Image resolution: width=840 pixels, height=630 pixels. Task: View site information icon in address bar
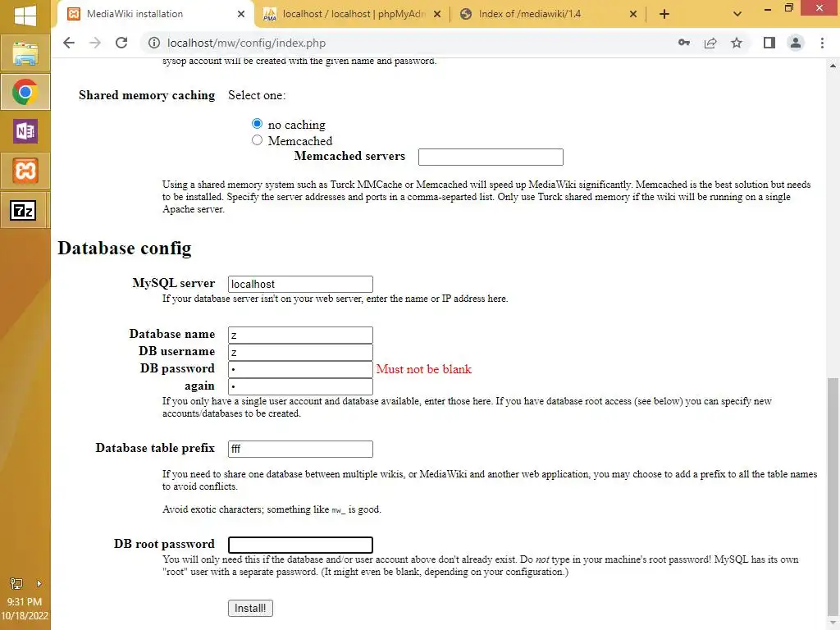tap(154, 43)
